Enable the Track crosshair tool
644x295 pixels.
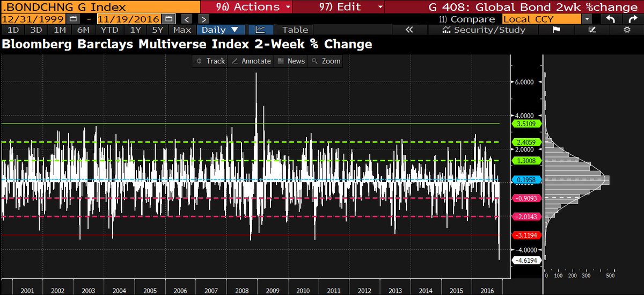click(x=210, y=61)
